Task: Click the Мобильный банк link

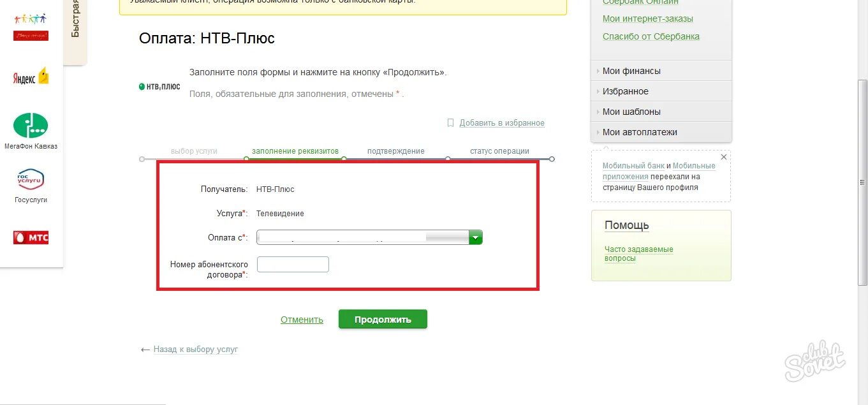Action: coord(633,166)
